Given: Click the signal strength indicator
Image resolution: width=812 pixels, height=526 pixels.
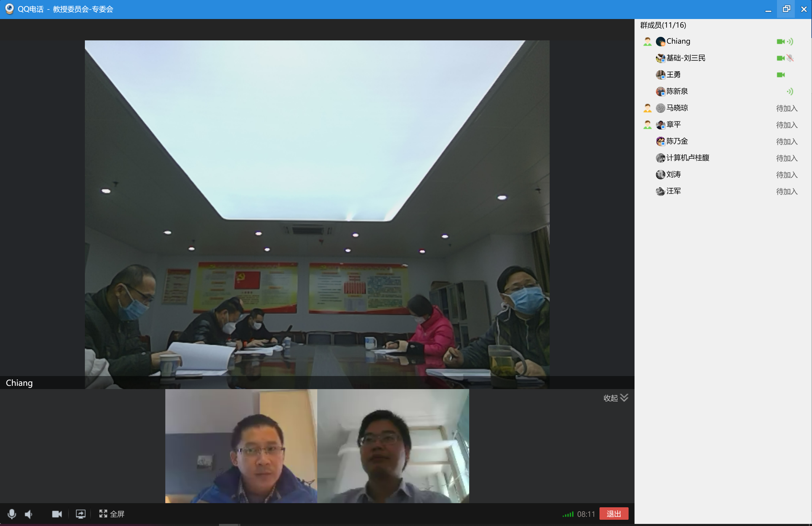Looking at the screenshot, I should [568, 514].
